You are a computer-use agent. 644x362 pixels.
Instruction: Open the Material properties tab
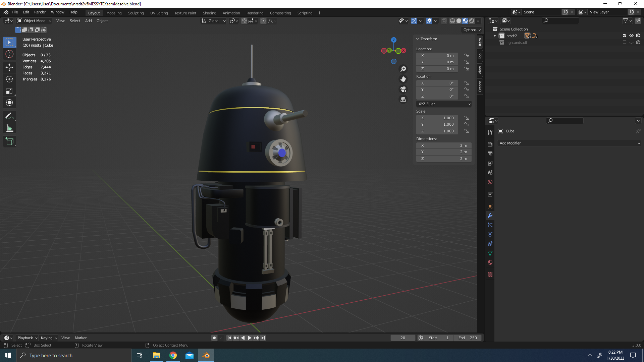(x=490, y=262)
